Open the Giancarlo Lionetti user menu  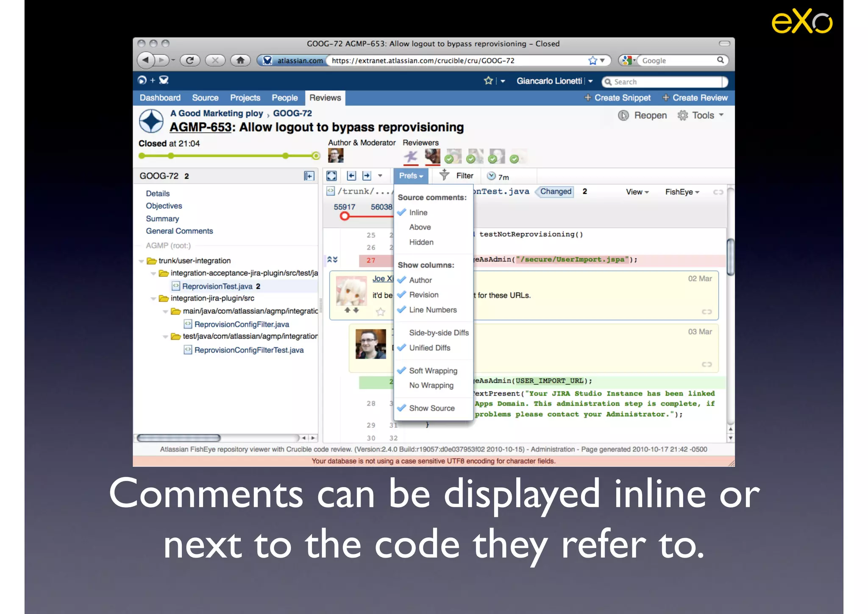click(554, 81)
